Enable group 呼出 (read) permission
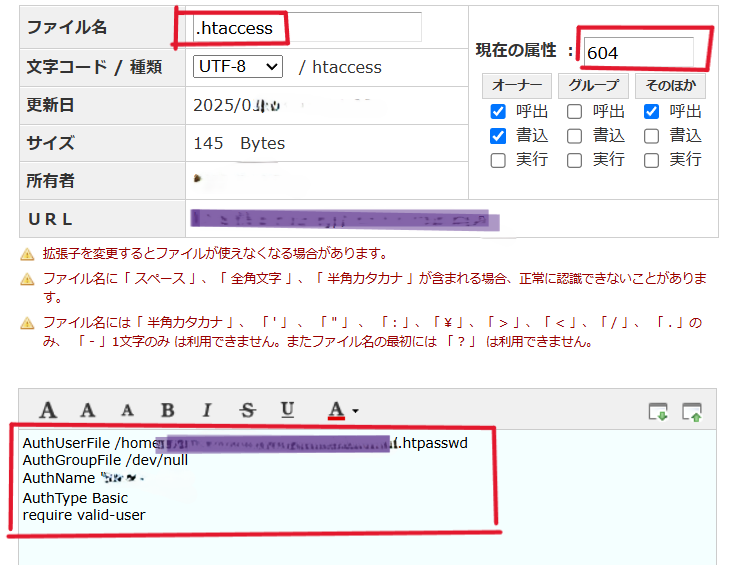The width and height of the screenshot is (736, 565). (575, 112)
